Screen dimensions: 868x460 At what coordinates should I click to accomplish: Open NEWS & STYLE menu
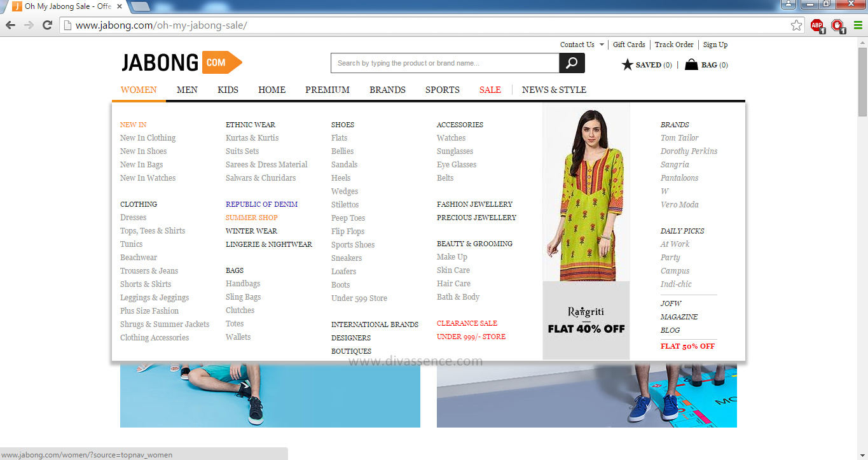coord(554,90)
